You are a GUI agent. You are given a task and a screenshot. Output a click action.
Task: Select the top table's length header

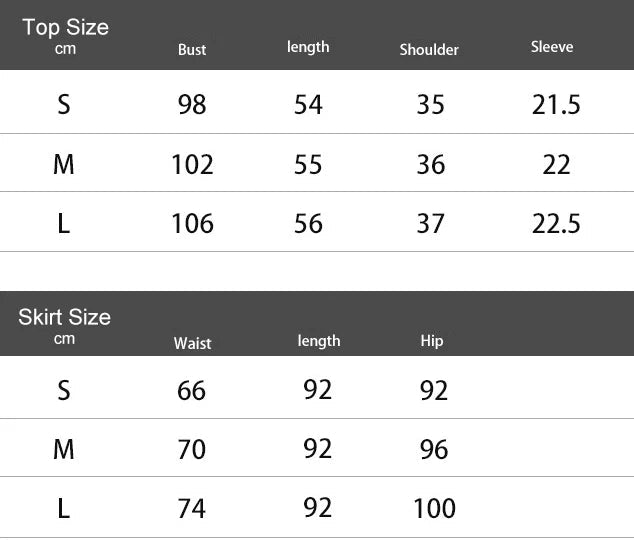[x=308, y=47]
